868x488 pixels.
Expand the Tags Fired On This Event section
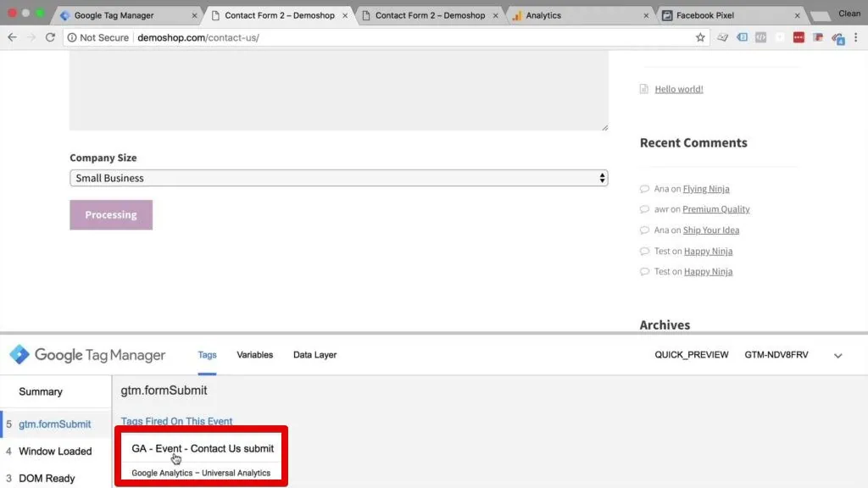coord(176,421)
